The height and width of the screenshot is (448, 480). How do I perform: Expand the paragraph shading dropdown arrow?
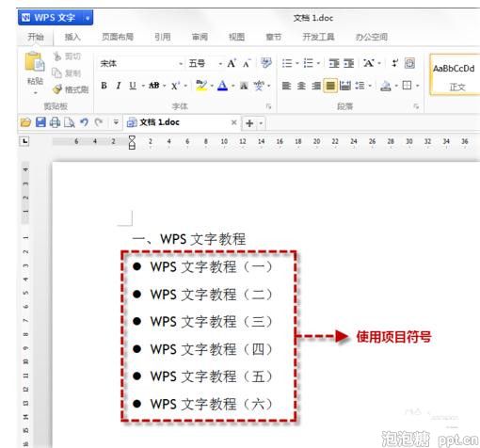396,86
